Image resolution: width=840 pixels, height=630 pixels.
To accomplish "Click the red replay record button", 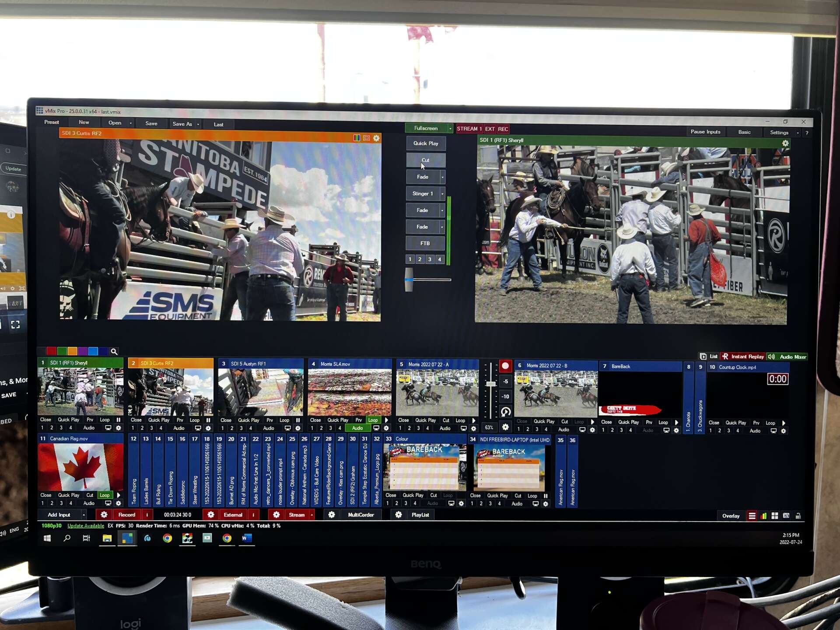I will coord(505,366).
